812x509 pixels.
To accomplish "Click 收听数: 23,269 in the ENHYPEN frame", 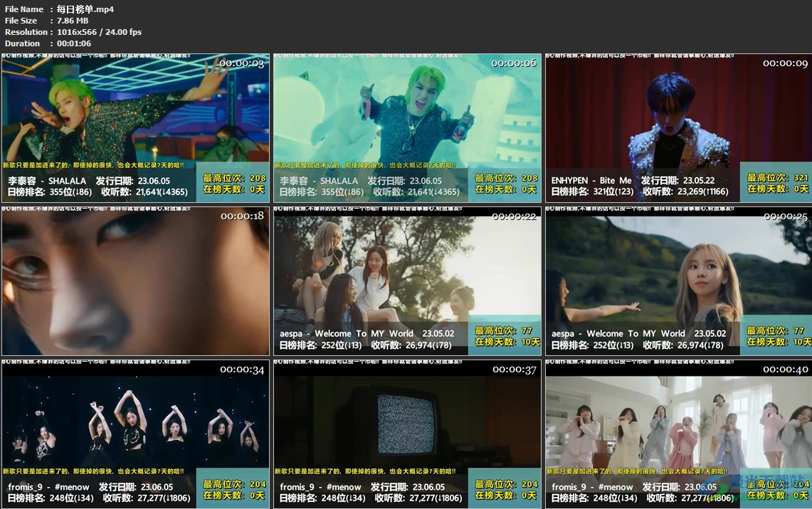I will 685,191.
